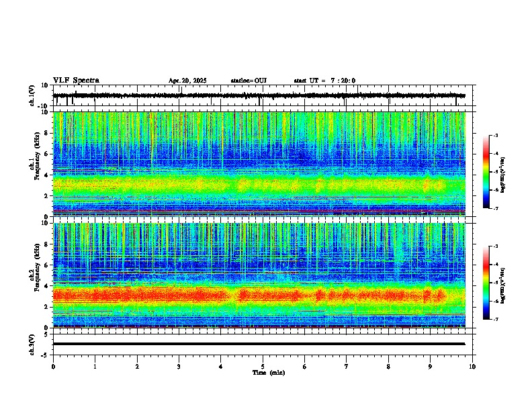Viewport: 532px width, 411px height.
Task: Click the ch.2 frequency axis "2" tick label
Action: pos(46,307)
